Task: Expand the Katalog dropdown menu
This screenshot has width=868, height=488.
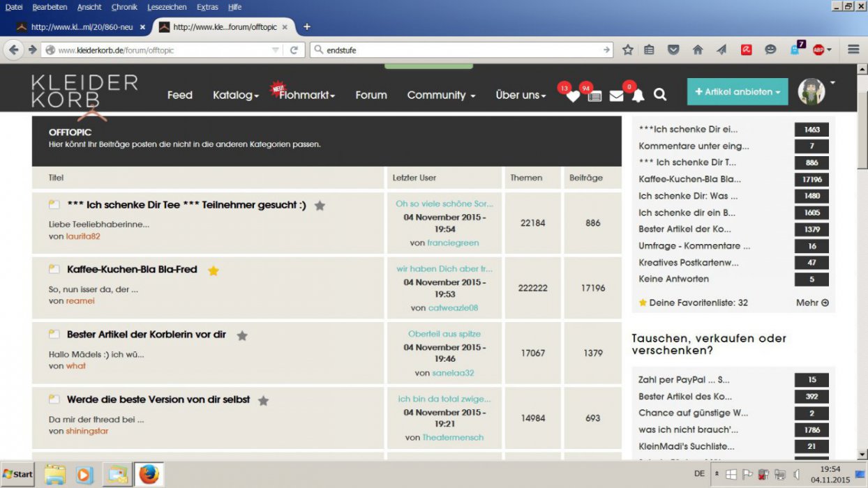Action: (x=236, y=96)
